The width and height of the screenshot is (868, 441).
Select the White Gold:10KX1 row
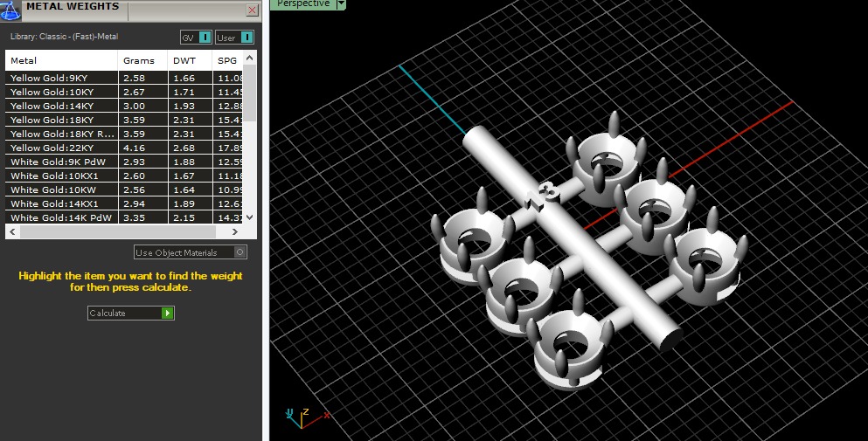pyautogui.click(x=124, y=176)
